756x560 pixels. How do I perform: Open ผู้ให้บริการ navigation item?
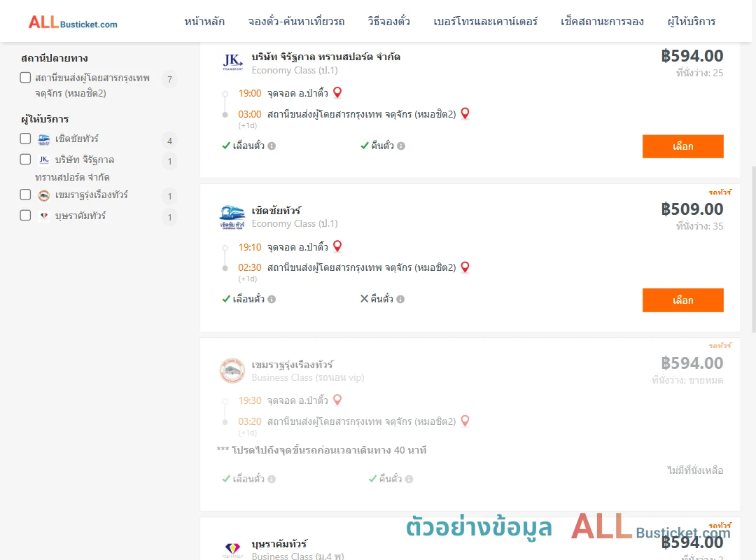pos(692,21)
